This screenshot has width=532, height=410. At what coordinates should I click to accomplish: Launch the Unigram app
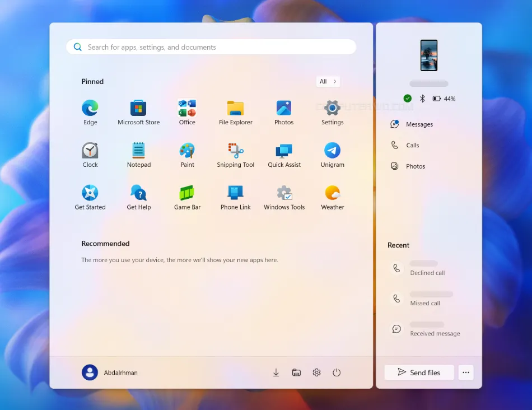pos(332,155)
